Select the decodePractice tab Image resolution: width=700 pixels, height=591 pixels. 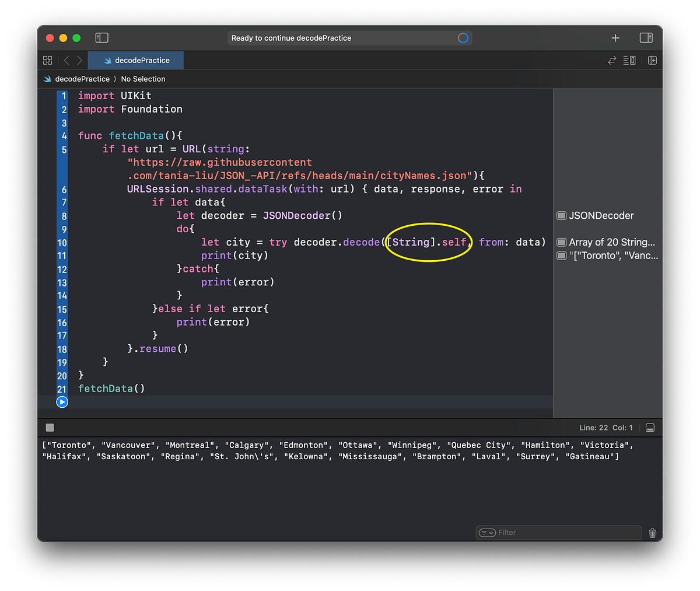(x=135, y=60)
